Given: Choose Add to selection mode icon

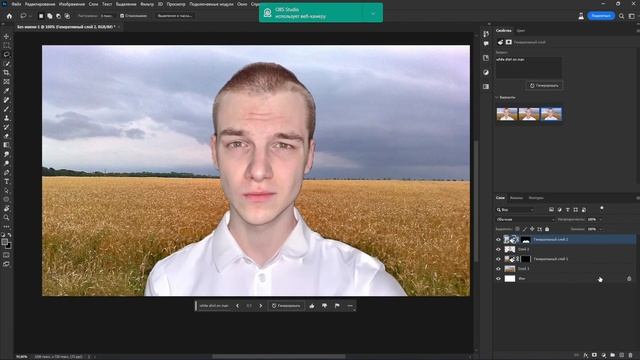Looking at the screenshot, I should [x=50, y=16].
